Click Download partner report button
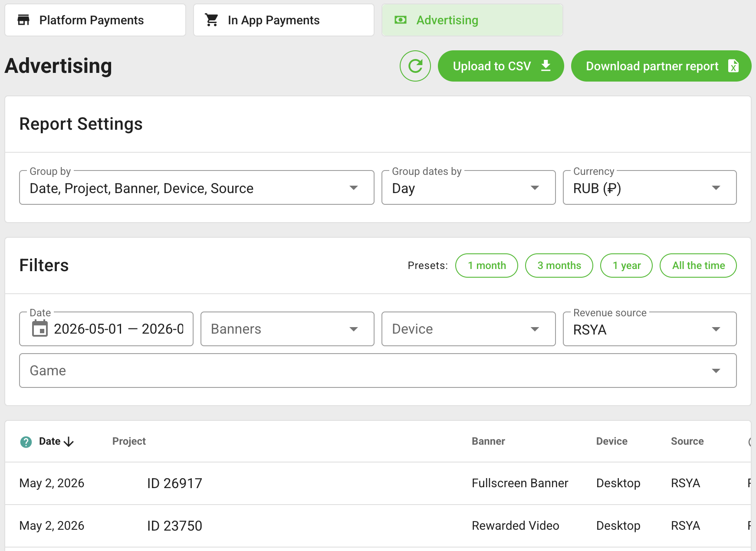Screen dimensions: 756x551 click(661, 66)
